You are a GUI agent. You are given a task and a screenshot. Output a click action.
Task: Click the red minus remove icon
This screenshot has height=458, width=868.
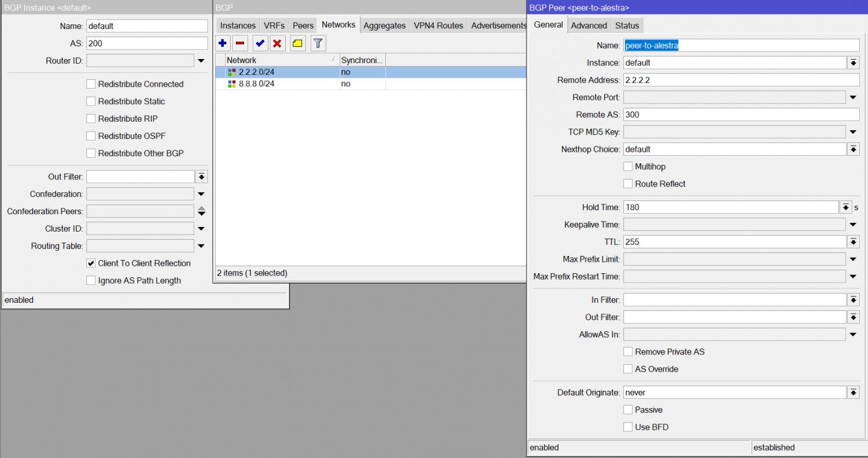point(240,43)
